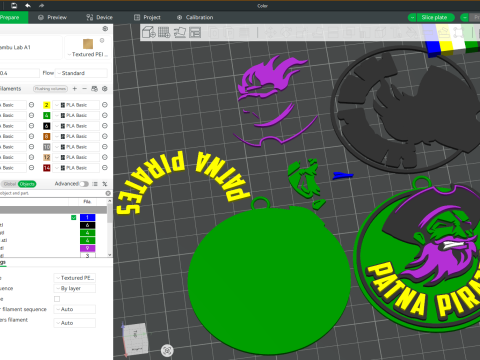This screenshot has width=480, height=360.
Task: Click the round view icon beside view cube
Action: pyautogui.click(x=167, y=350)
